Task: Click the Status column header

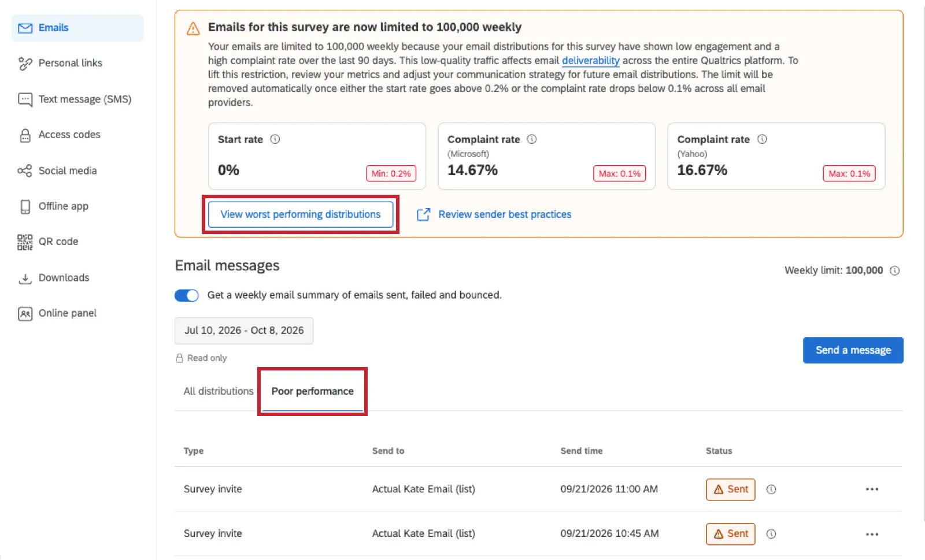Action: point(719,451)
